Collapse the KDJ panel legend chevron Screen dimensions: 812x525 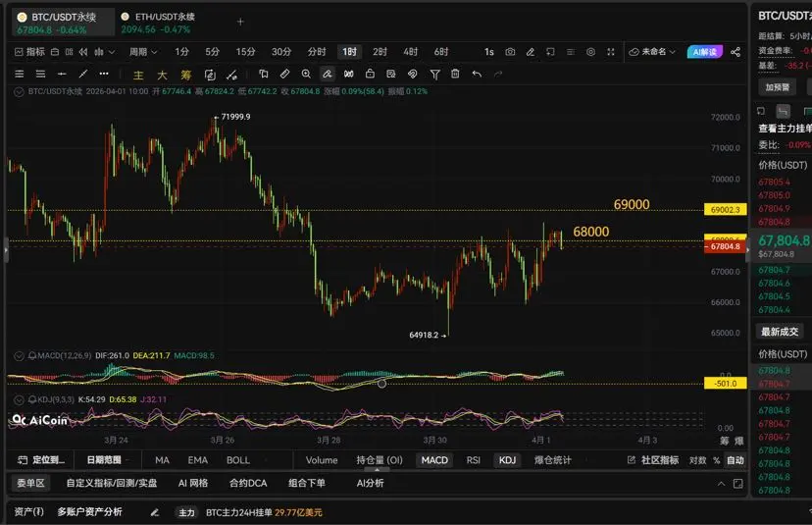tap(19, 399)
